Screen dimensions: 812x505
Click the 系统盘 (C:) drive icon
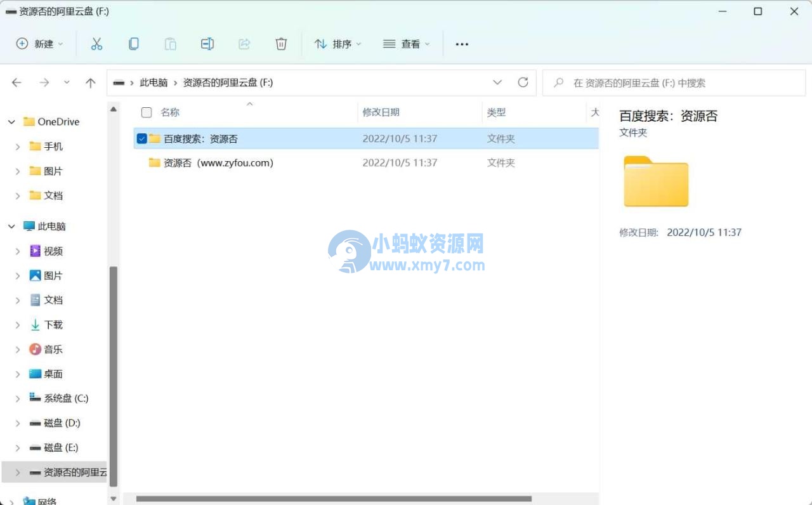tap(35, 398)
